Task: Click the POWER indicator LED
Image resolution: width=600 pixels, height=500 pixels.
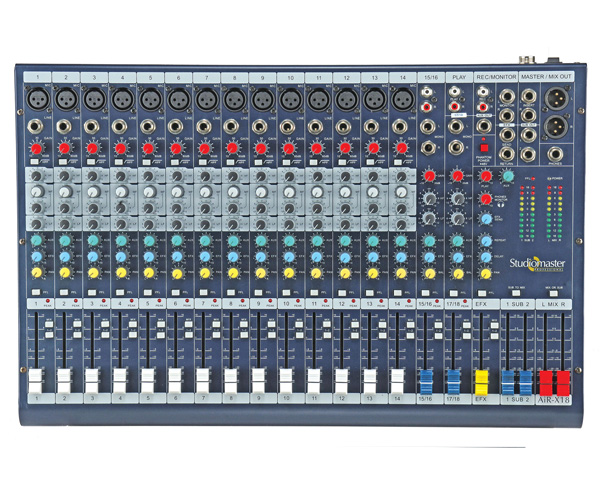Action: [549, 179]
